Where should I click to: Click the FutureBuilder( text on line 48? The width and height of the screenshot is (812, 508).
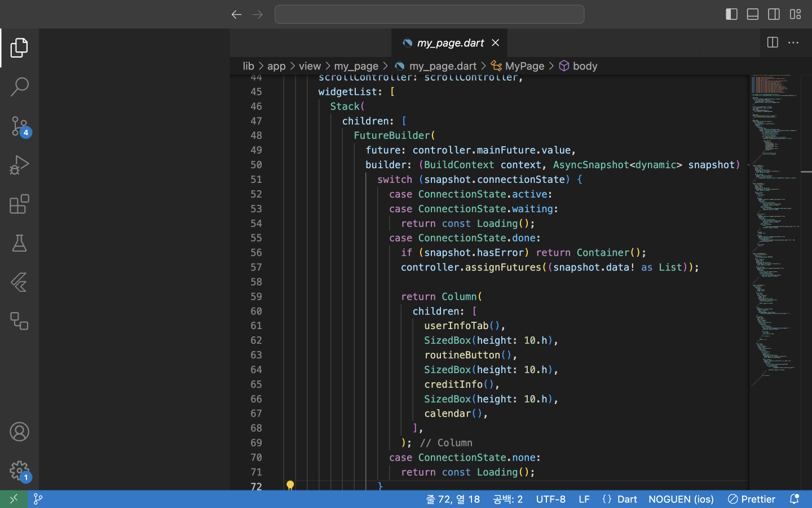tap(395, 135)
